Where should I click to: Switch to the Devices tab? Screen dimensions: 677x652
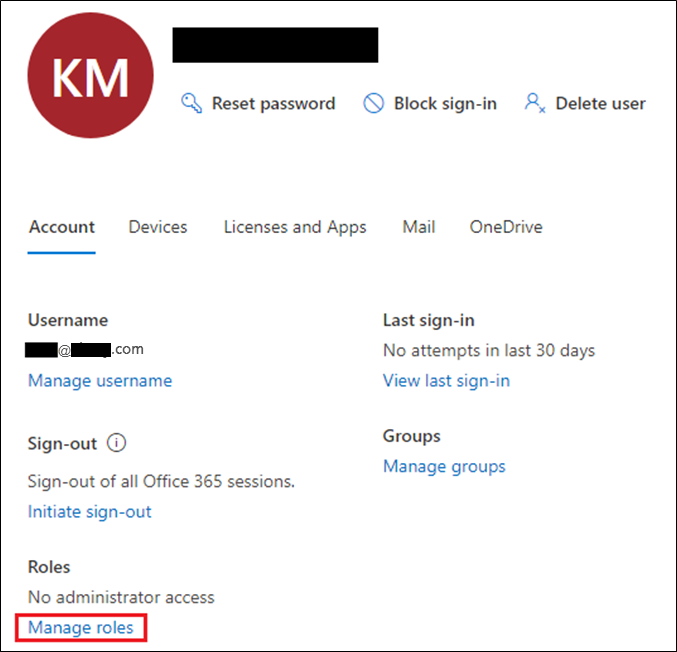click(x=158, y=227)
